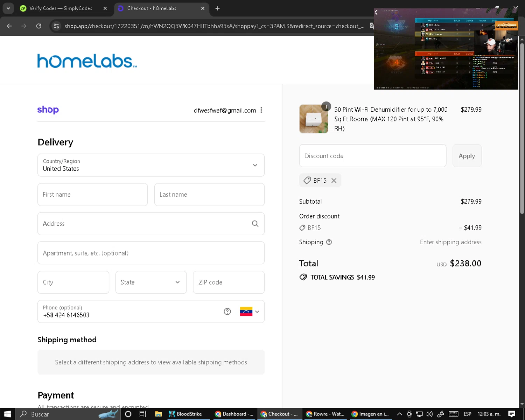This screenshot has width=525, height=420.
Task: Click the hOmeLabs logo
Action: click(x=87, y=61)
